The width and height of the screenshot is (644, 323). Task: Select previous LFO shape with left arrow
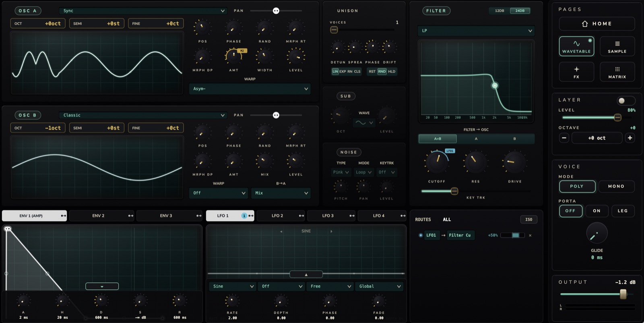click(x=281, y=232)
